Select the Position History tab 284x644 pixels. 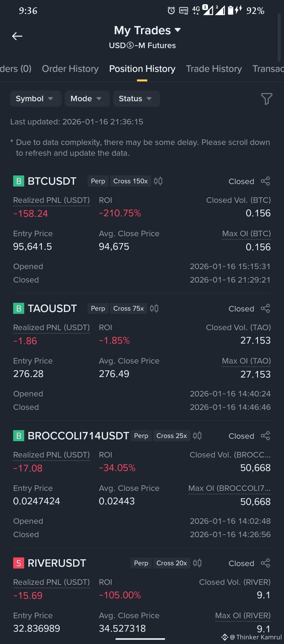click(x=142, y=69)
